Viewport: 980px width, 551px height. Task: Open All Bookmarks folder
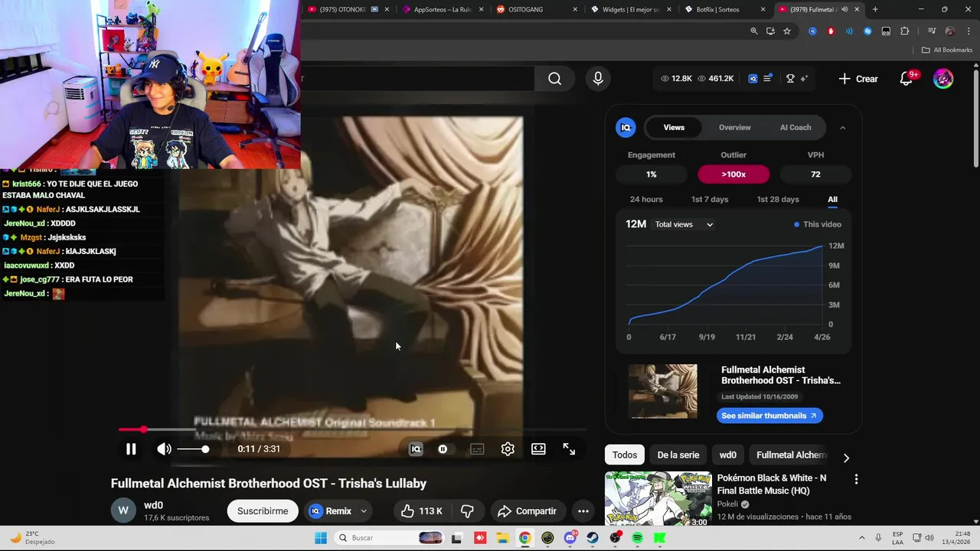click(x=947, y=51)
